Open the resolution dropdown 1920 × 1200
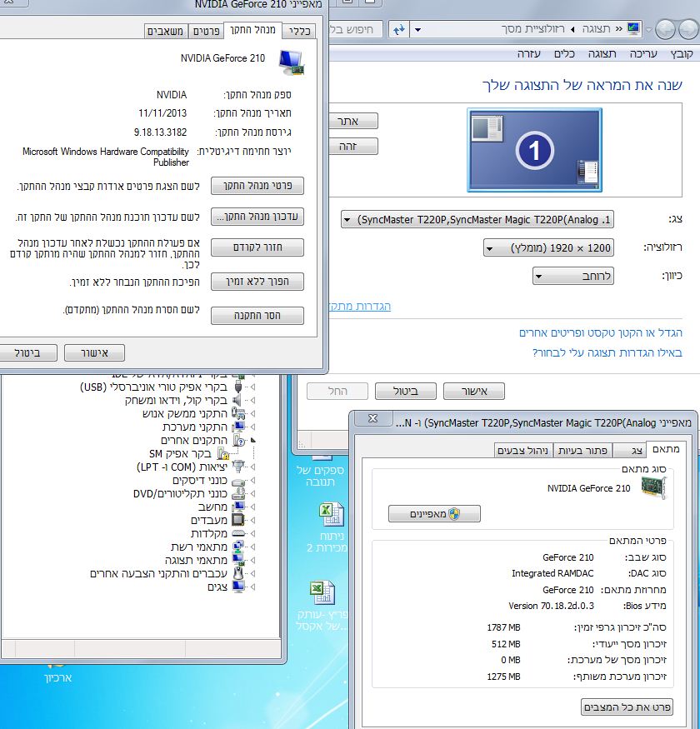This screenshot has height=729, width=700. pos(548,248)
